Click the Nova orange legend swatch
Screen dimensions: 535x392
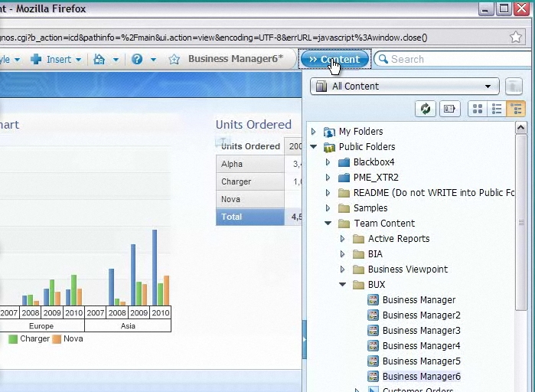tap(57, 339)
